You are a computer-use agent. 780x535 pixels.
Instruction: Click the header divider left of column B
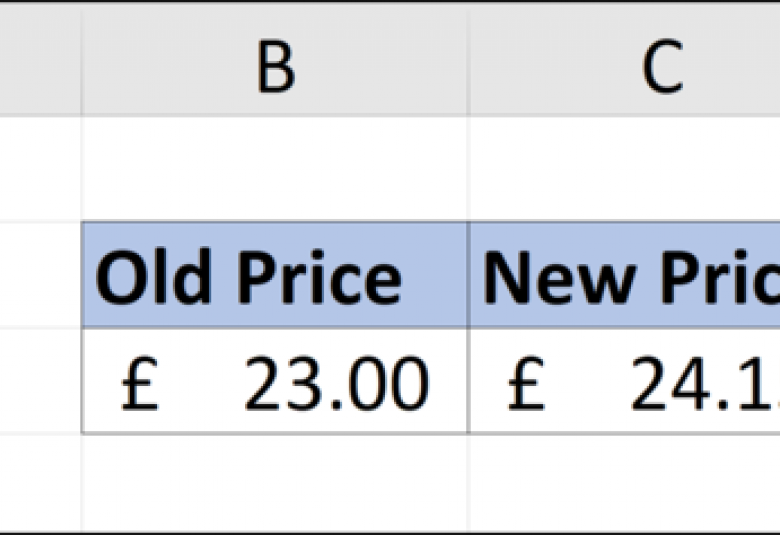82,60
